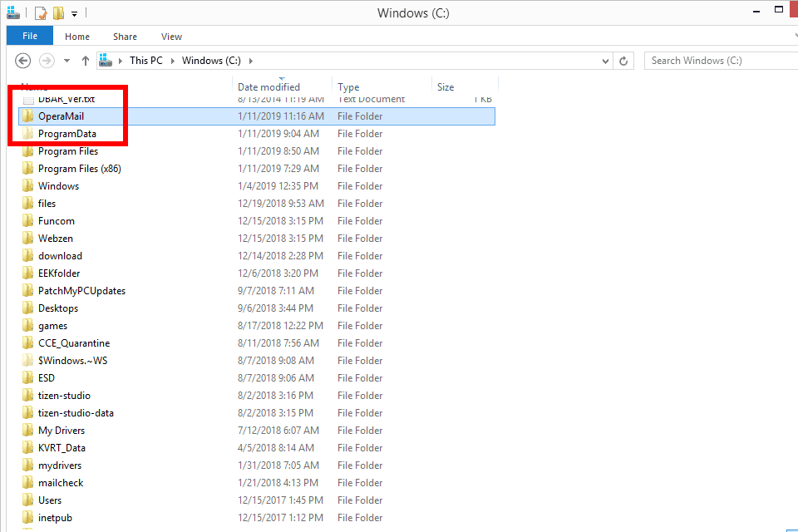
Task: Open Customize Quick Access Toolbar dropdown
Action: 74,14
